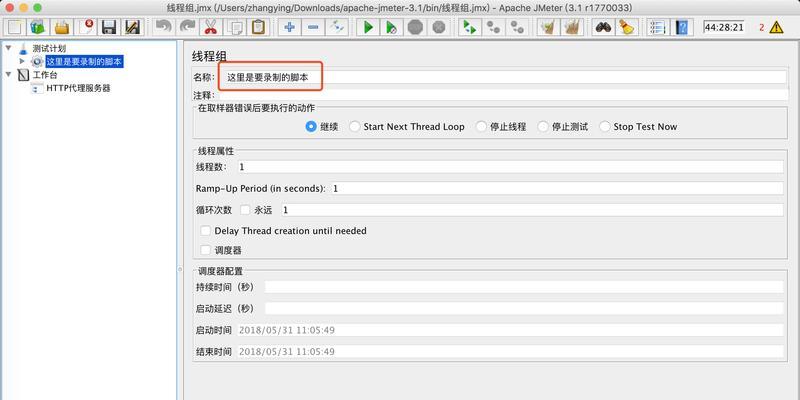Select HTTP代理服务器 in the tree

pos(78,88)
